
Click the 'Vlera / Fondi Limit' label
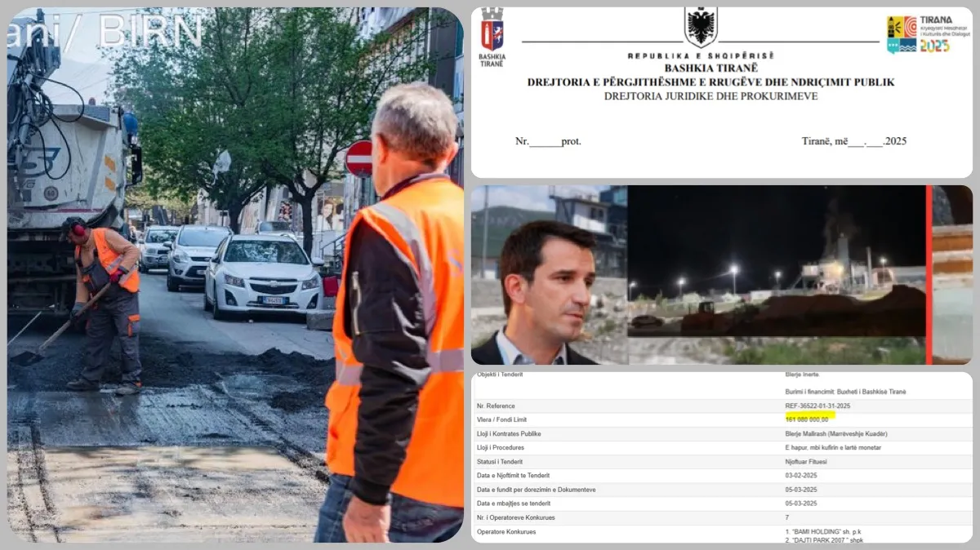tap(503, 420)
